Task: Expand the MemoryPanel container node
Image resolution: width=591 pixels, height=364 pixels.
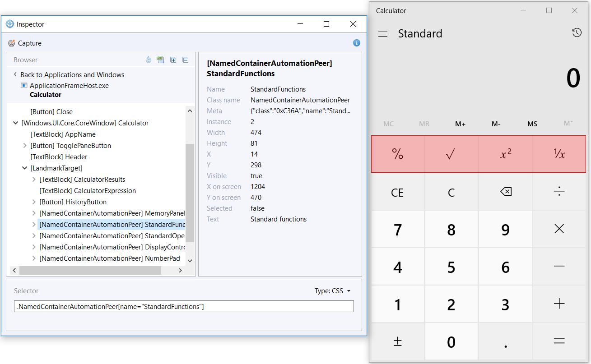Action: (x=34, y=213)
